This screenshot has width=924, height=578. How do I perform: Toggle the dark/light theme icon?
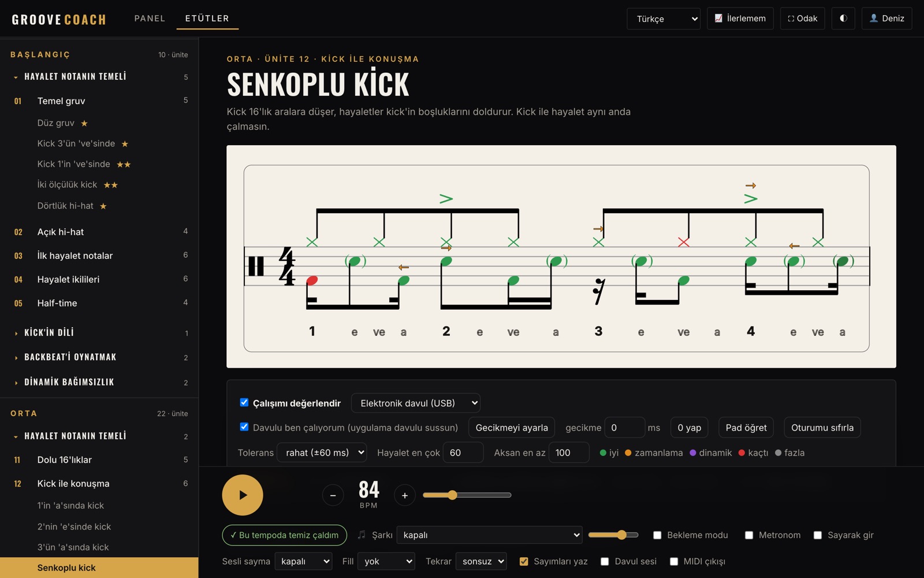pyautogui.click(x=843, y=18)
